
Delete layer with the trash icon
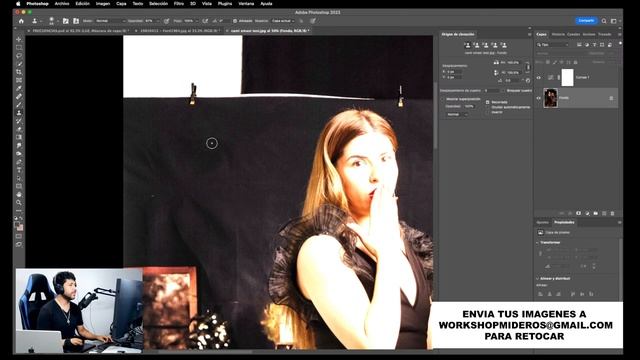coord(612,213)
